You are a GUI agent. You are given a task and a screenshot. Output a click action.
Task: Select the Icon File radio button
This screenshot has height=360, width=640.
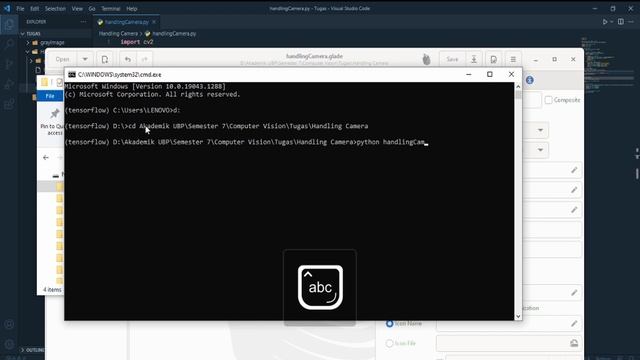(389, 343)
